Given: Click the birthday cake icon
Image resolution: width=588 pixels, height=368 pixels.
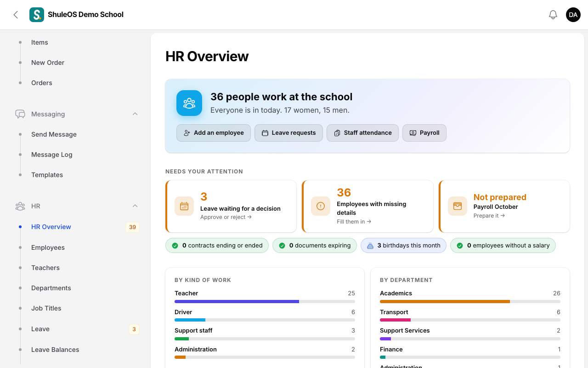Looking at the screenshot, I should click(370, 246).
